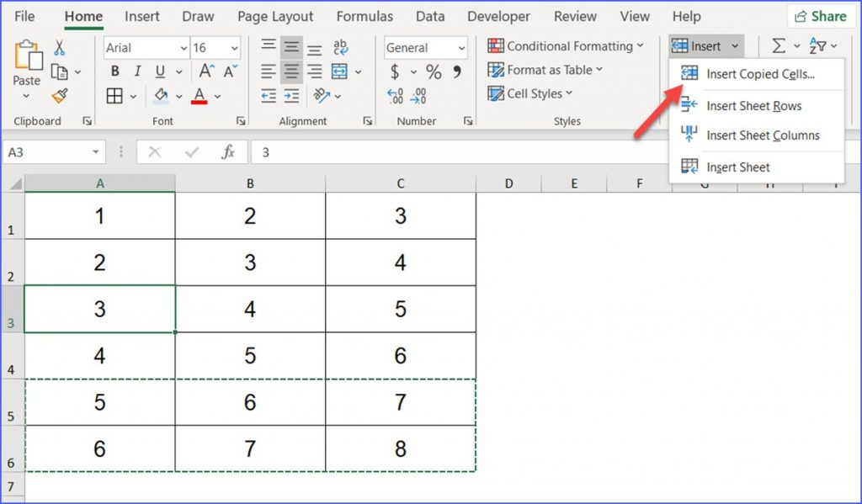Click the Paste clipboard icon

tap(28, 56)
